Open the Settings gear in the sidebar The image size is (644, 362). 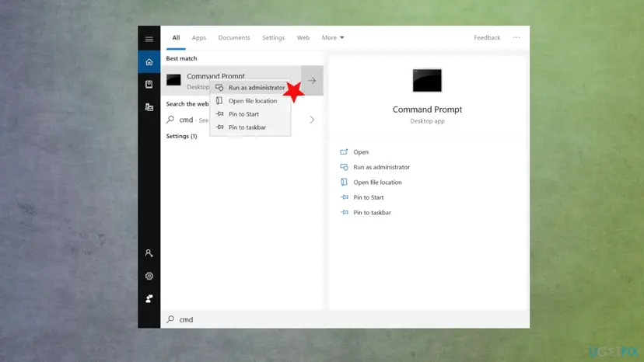149,276
